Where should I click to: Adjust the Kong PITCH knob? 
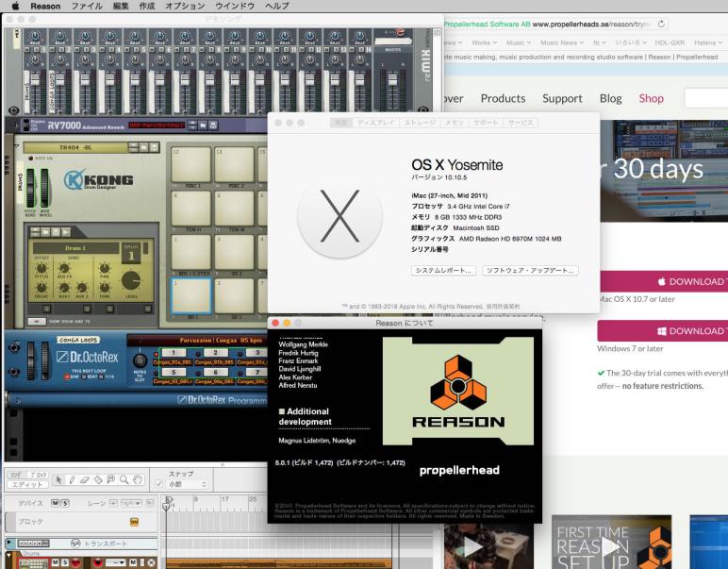(x=41, y=269)
